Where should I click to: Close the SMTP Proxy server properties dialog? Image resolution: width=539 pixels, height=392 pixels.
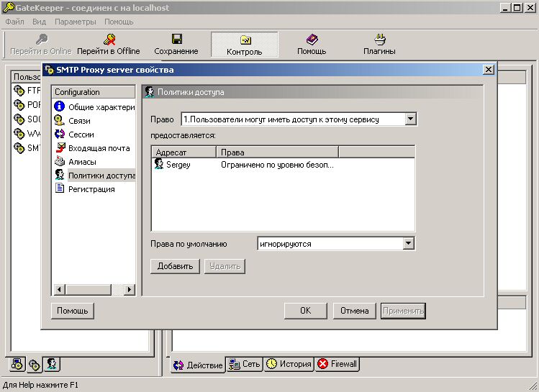[x=488, y=70]
